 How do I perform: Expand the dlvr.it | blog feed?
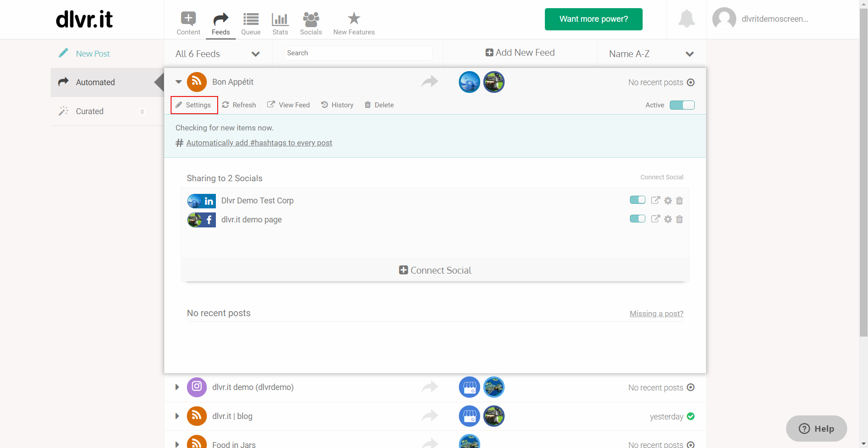177,416
